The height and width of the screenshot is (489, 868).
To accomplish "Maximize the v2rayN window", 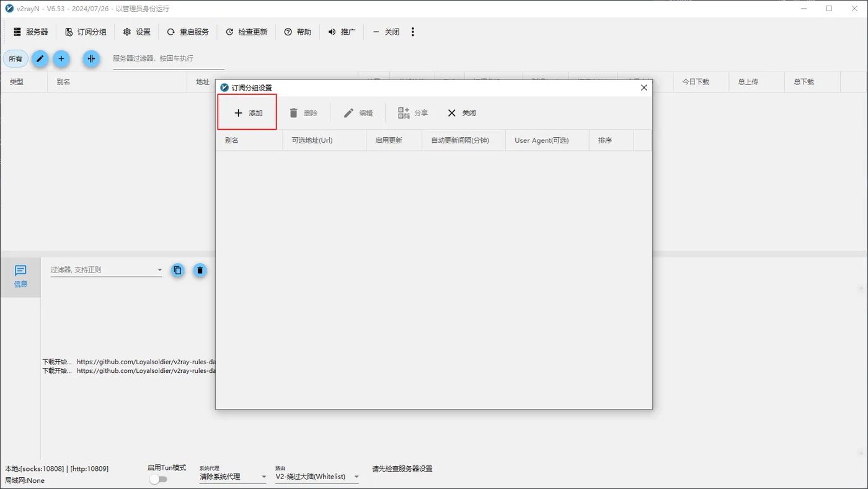I will 829,9.
